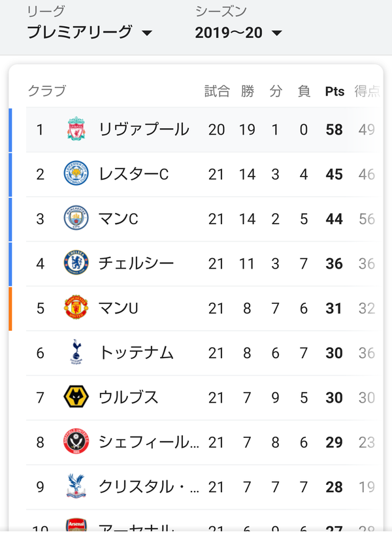Select the トッテナム team name
Screen dimensions: 392x534
pos(136,353)
